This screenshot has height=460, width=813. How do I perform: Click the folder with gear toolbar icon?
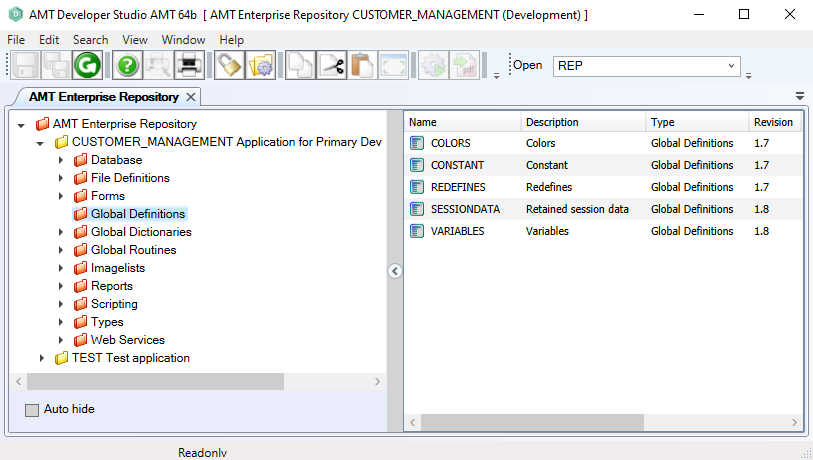(260, 66)
